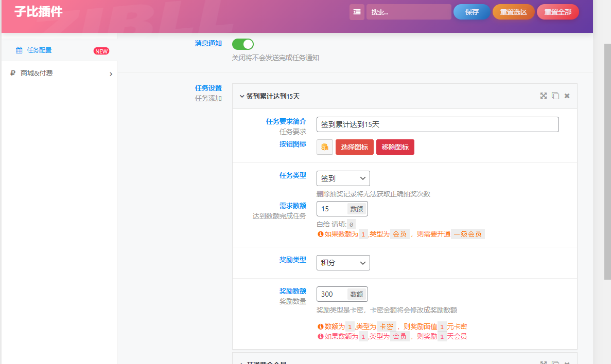611x364 pixels.
Task: Open the 奖励类型 dropdown showing 积分
Action: pyautogui.click(x=343, y=263)
